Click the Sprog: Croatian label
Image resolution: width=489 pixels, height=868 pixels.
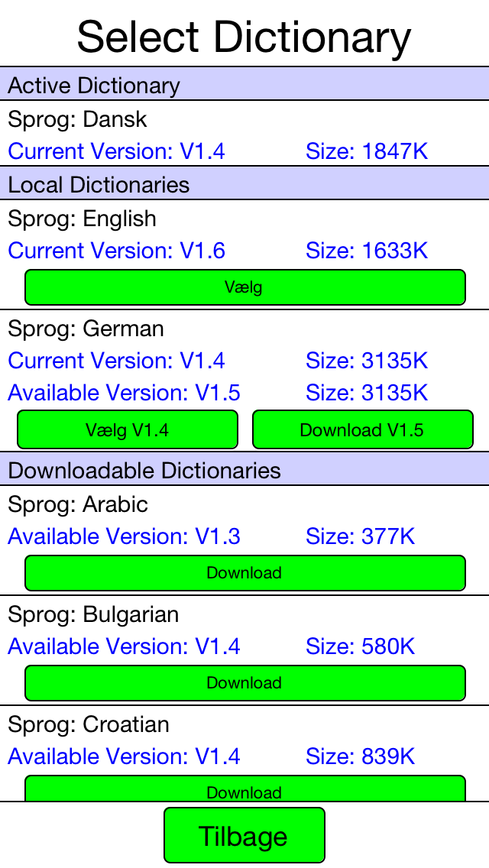[x=89, y=724]
